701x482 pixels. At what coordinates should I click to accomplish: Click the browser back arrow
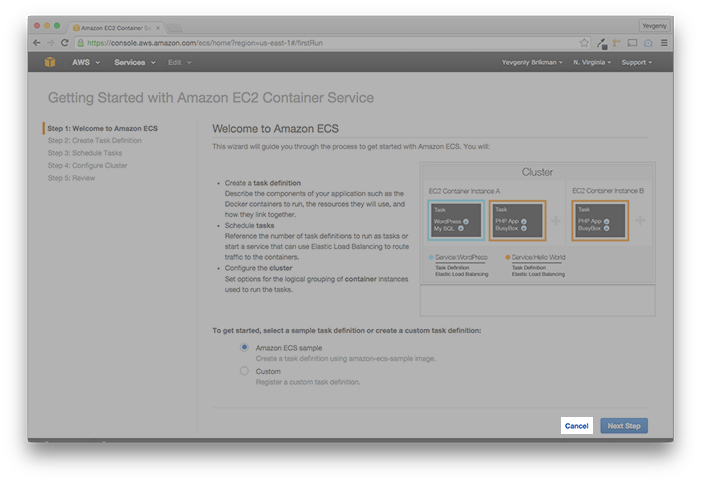[37, 43]
